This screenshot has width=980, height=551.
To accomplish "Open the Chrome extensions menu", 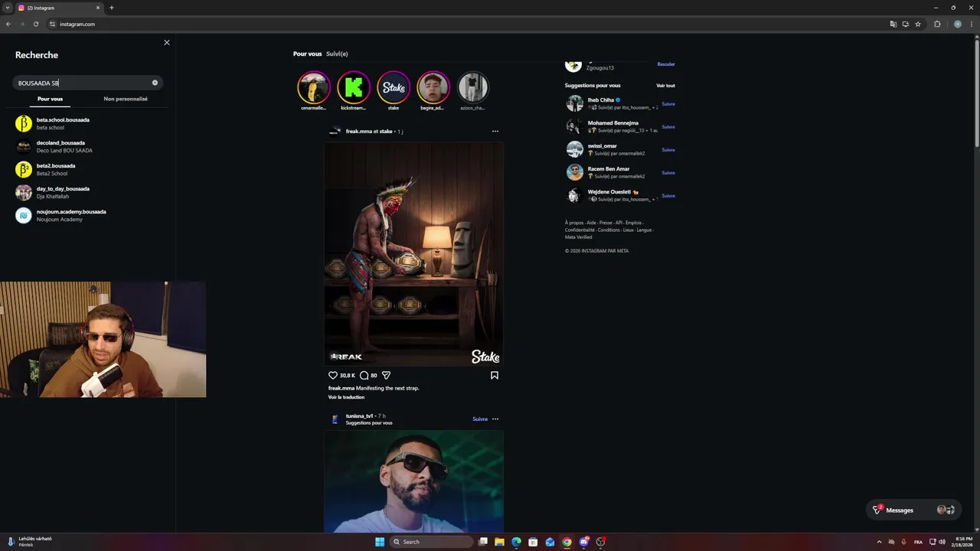I will pyautogui.click(x=937, y=24).
